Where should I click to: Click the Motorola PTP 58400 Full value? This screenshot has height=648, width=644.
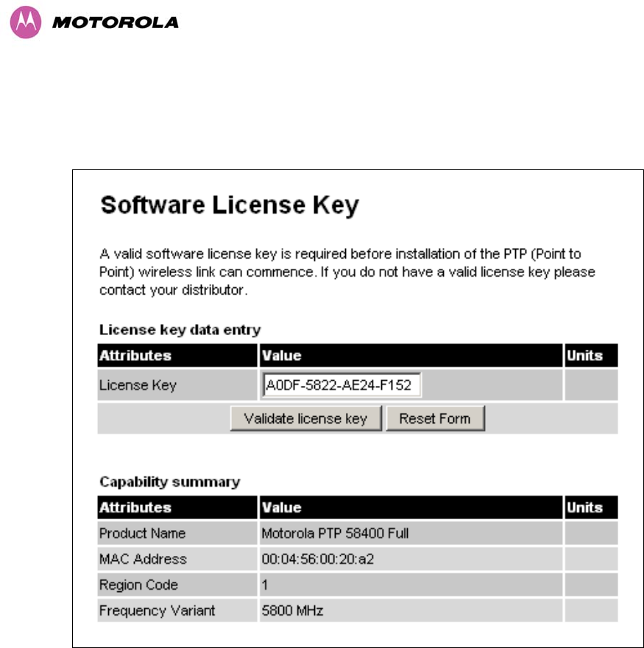click(335, 533)
